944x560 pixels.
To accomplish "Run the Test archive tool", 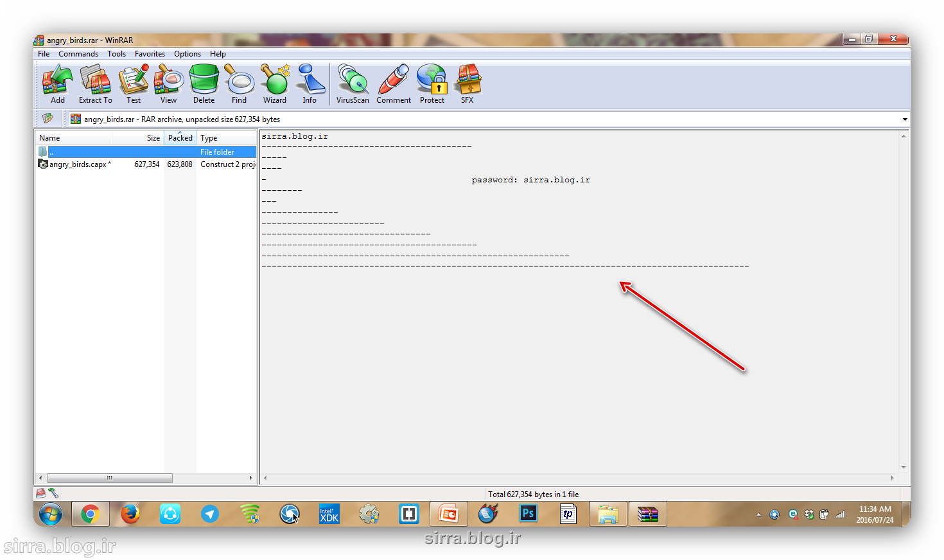I will tap(134, 83).
